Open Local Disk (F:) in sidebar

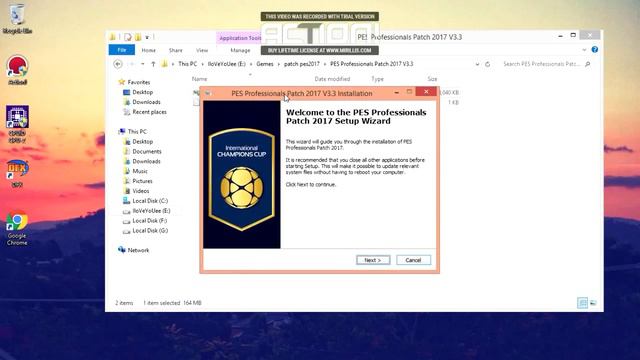click(150, 220)
